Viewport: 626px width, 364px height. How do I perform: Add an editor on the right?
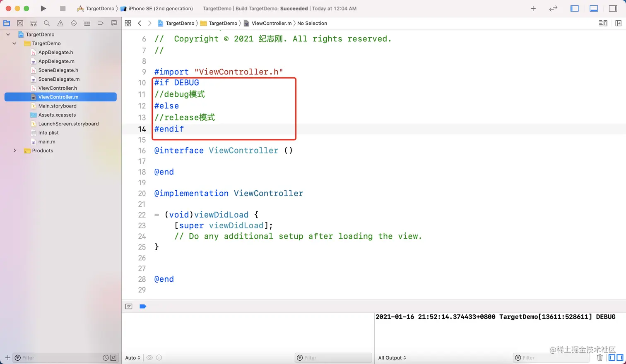[x=619, y=23]
